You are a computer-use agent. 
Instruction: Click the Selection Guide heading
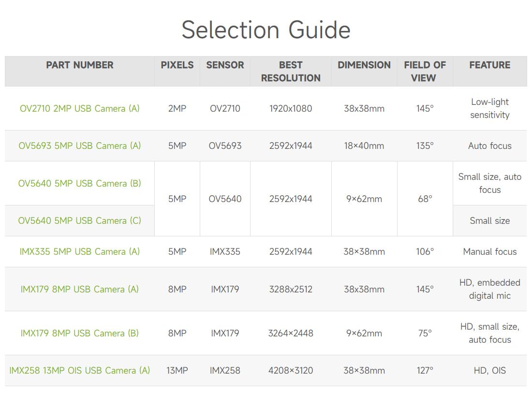[x=266, y=30]
